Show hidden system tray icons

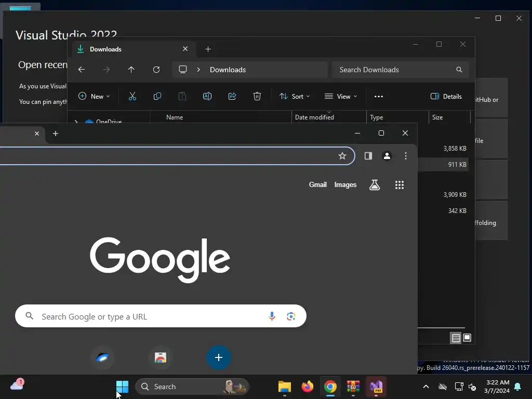point(426,387)
